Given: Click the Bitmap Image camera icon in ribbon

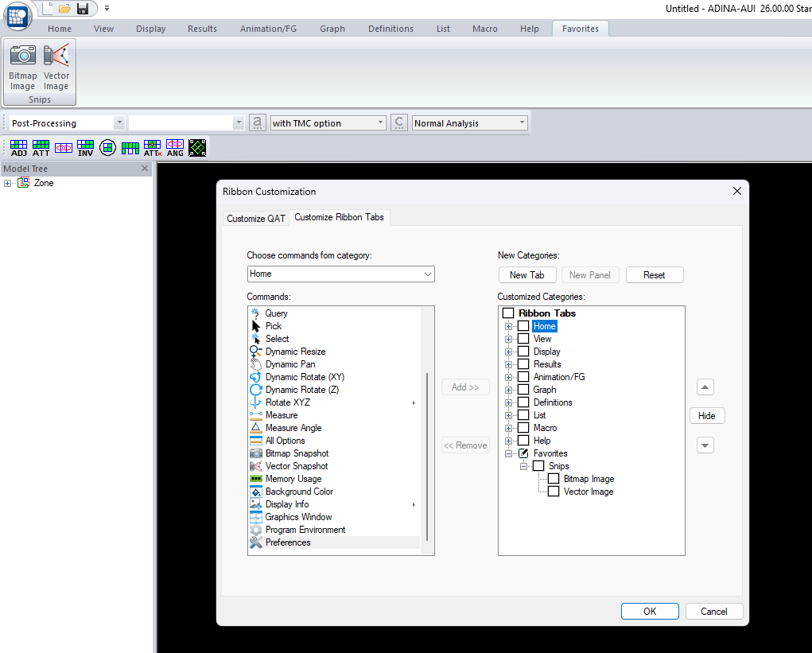Looking at the screenshot, I should 22,56.
